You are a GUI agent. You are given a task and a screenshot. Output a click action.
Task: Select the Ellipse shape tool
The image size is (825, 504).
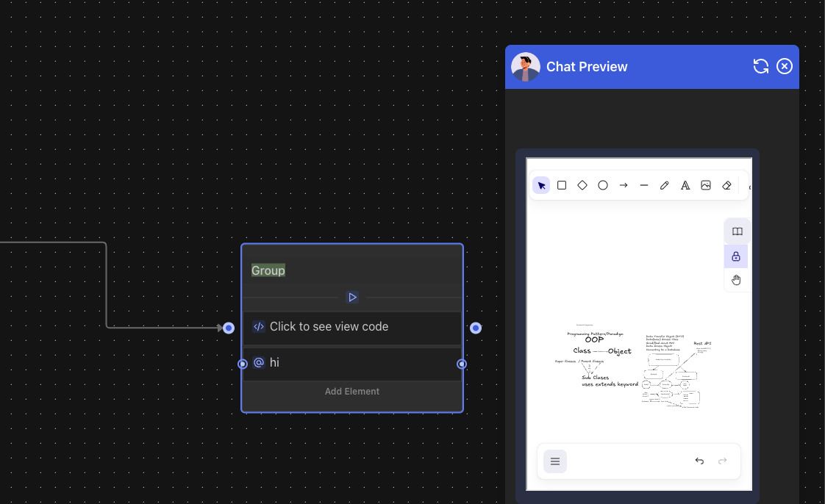tap(603, 186)
